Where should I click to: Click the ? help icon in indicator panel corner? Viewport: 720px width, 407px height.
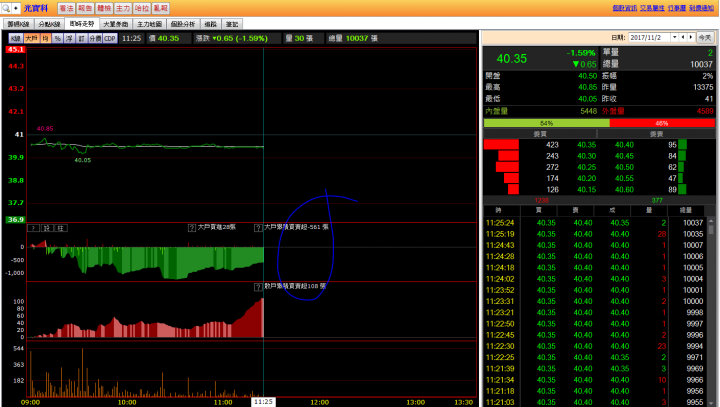tap(33, 228)
